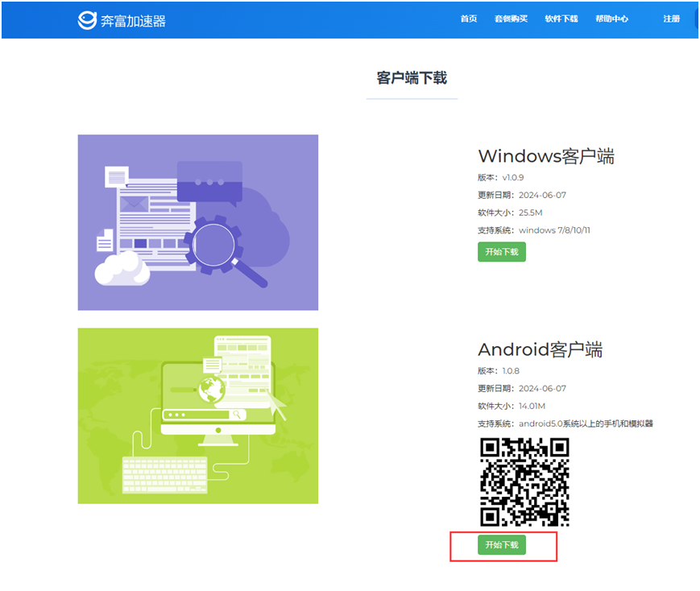
Task: Select 软件下载 in the navigation bar
Action: coord(561,19)
